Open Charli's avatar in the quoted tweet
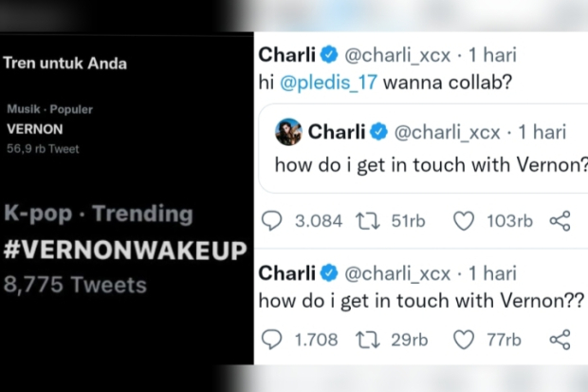The image size is (588, 392). coord(288,131)
